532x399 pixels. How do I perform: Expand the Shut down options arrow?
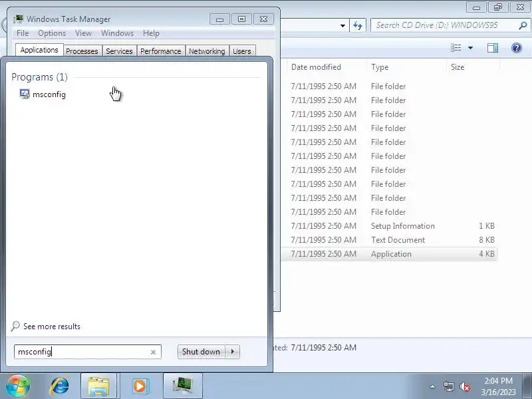point(233,352)
